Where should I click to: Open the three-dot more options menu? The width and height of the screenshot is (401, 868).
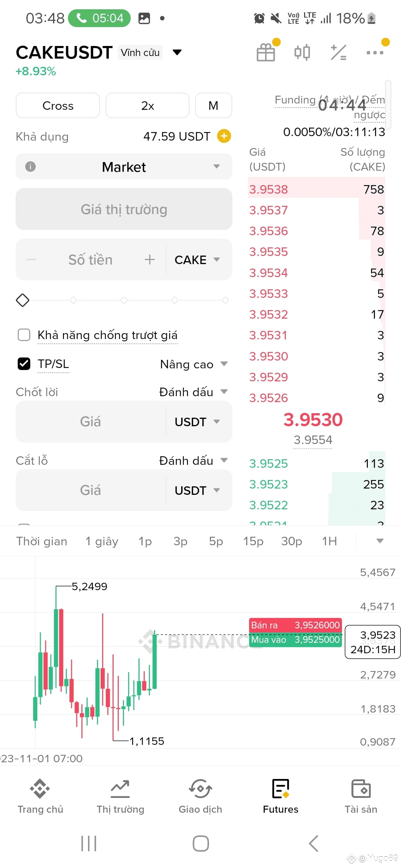click(375, 53)
